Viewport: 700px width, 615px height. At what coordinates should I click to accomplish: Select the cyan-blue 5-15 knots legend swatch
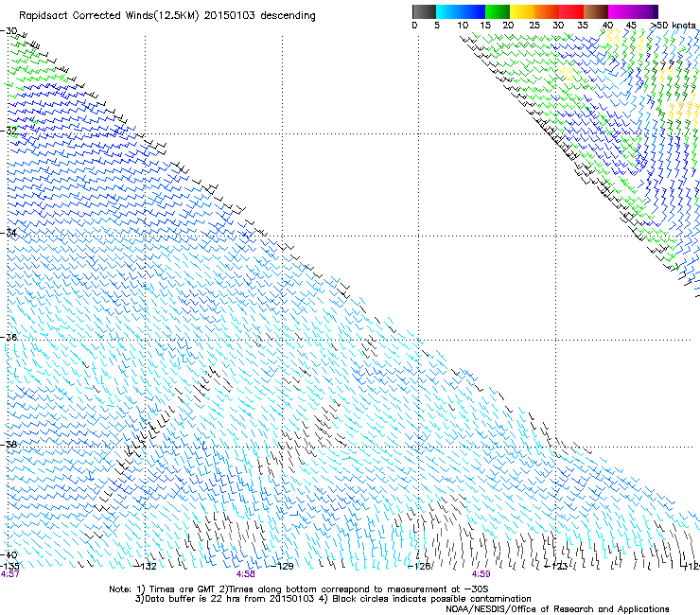coord(461,11)
